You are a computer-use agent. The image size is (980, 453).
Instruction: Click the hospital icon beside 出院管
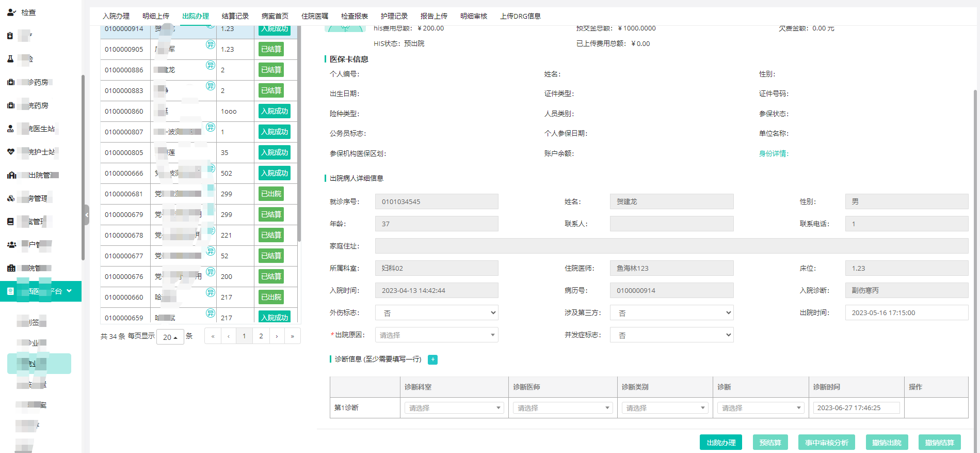tap(11, 175)
